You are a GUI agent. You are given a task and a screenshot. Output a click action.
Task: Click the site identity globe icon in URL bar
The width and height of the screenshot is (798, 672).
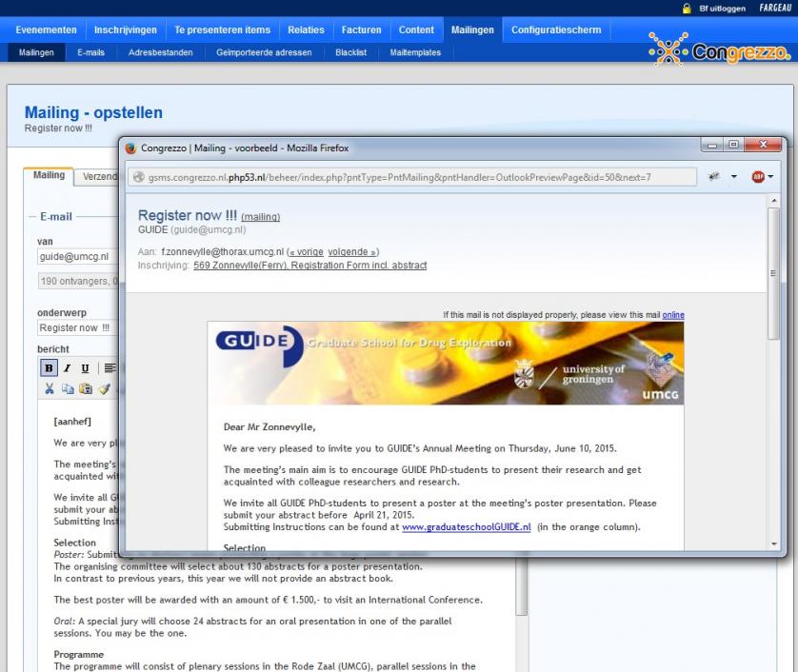[x=138, y=177]
